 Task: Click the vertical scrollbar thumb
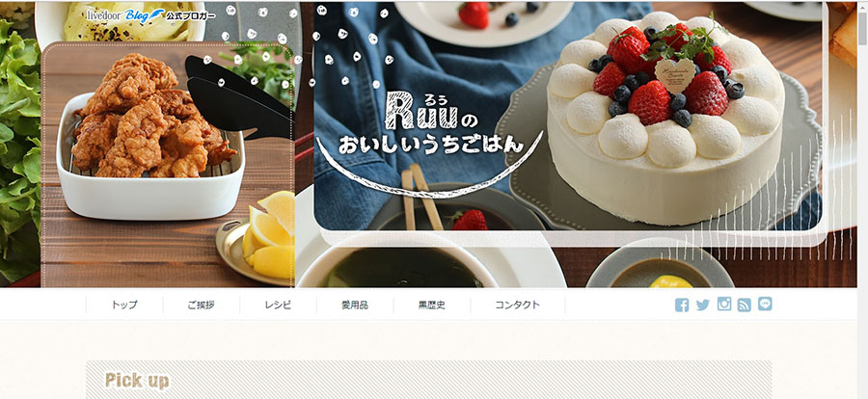pos(862,28)
